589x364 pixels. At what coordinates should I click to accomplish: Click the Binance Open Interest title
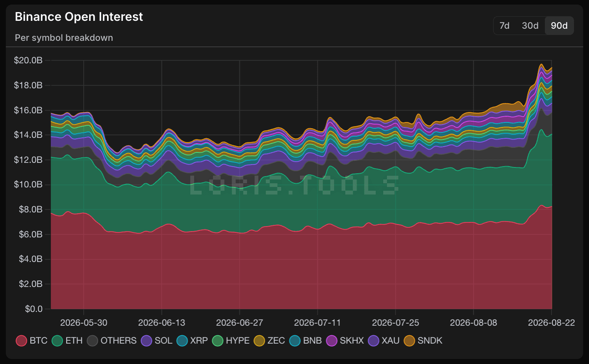(x=79, y=17)
